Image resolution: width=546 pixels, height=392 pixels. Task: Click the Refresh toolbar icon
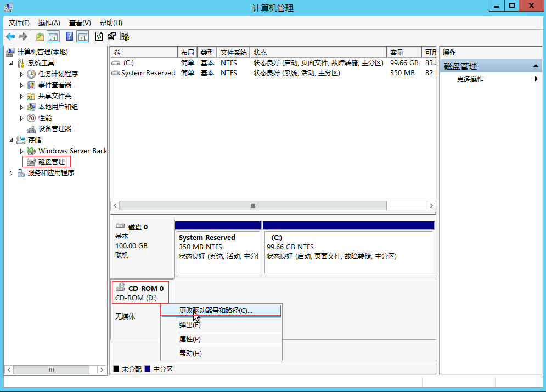(x=99, y=36)
